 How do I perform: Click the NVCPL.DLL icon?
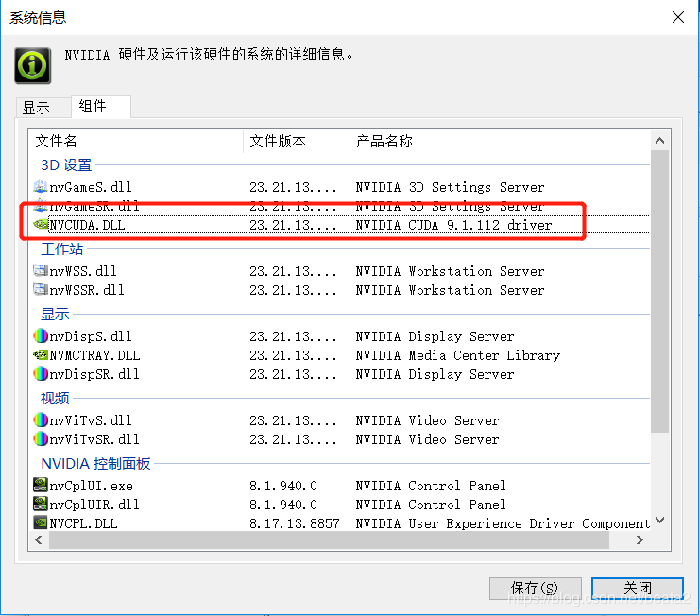[x=41, y=522]
